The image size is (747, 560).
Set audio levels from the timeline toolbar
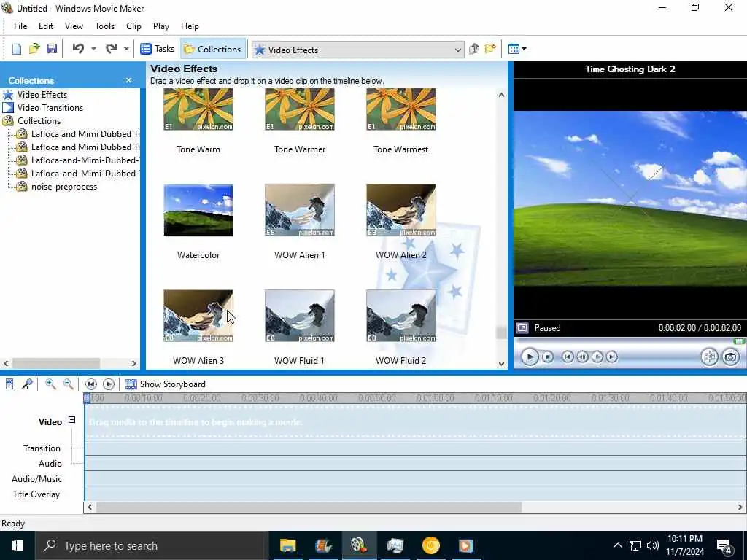tap(9, 384)
